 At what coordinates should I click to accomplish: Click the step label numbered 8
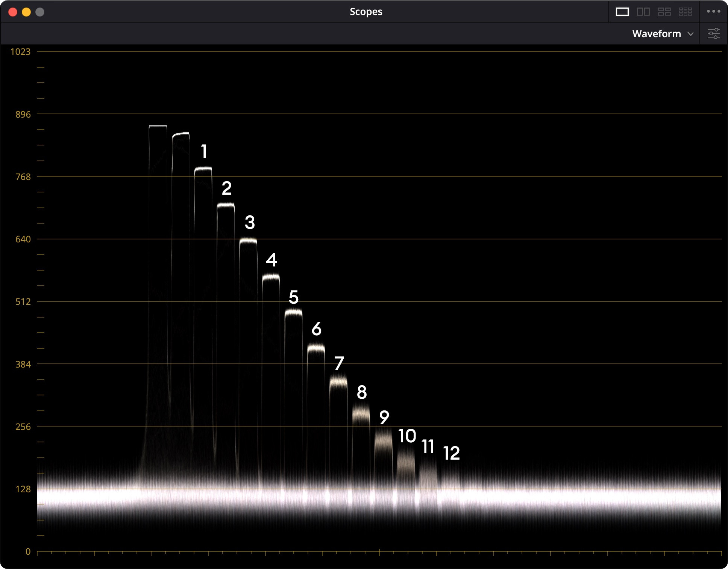click(362, 392)
